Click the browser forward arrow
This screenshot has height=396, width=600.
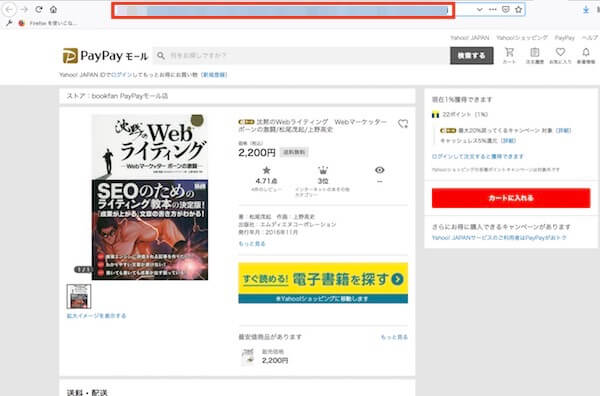click(x=24, y=9)
